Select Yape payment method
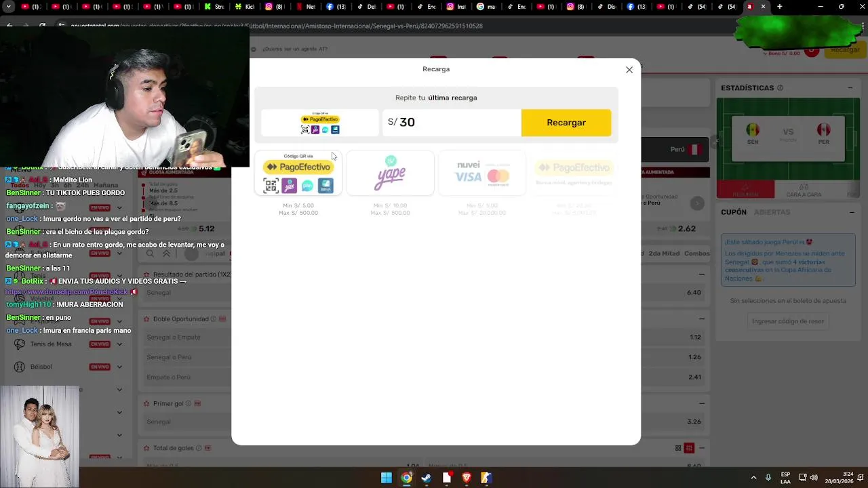This screenshot has width=868, height=488. (391, 174)
